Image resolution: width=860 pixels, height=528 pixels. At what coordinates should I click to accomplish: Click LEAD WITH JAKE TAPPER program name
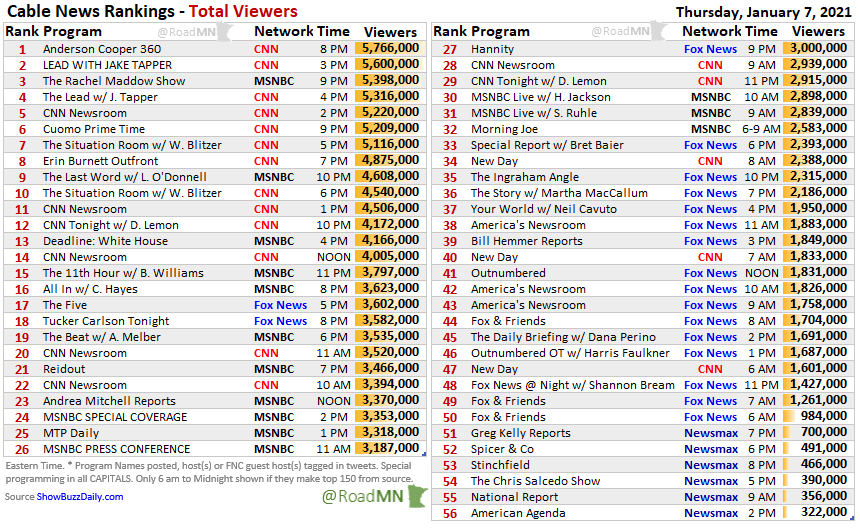click(108, 65)
